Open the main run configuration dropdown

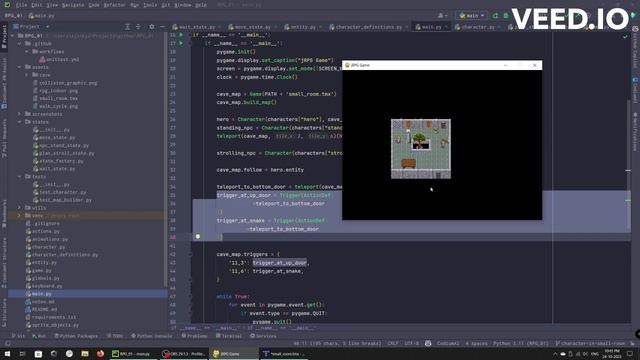472,16
